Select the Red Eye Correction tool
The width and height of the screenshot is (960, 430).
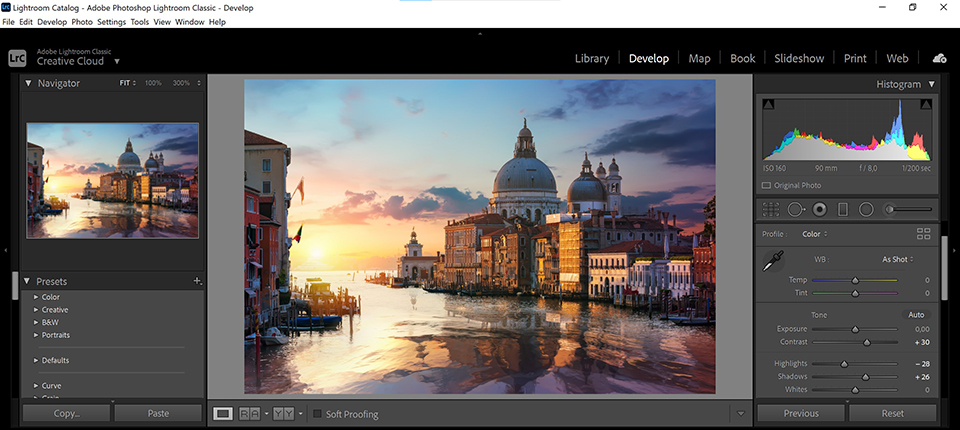[819, 209]
